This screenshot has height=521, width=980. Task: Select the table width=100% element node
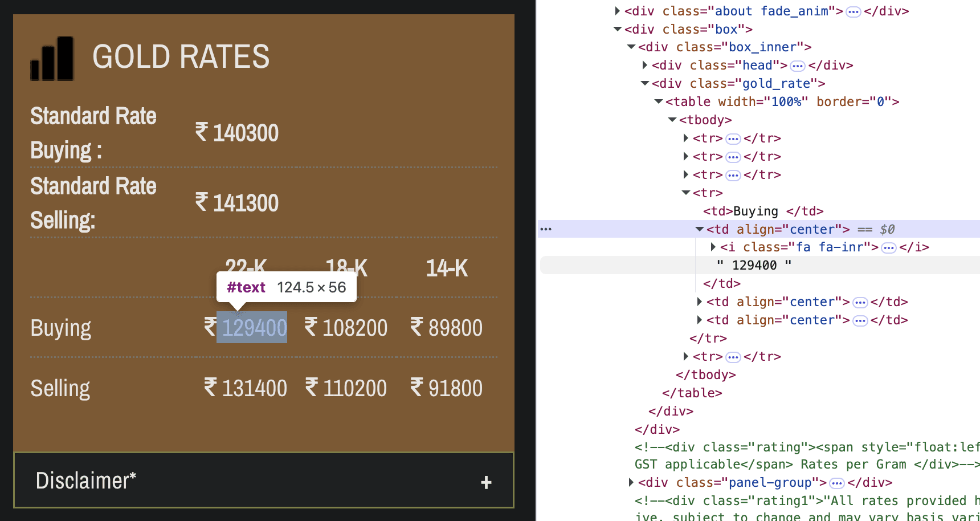[x=782, y=102]
